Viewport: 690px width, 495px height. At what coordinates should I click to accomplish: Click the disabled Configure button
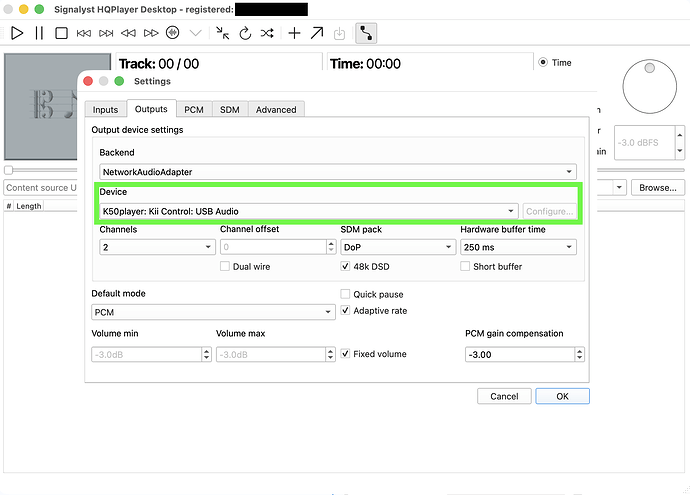click(549, 211)
